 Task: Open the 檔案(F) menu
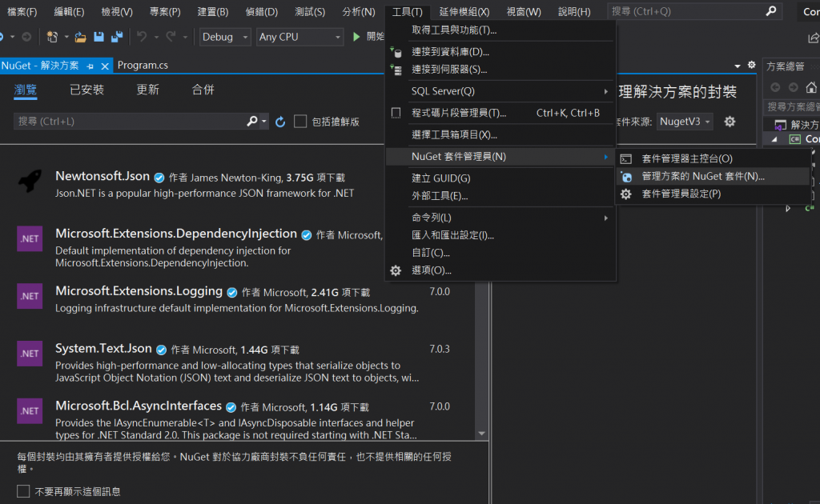(22, 11)
